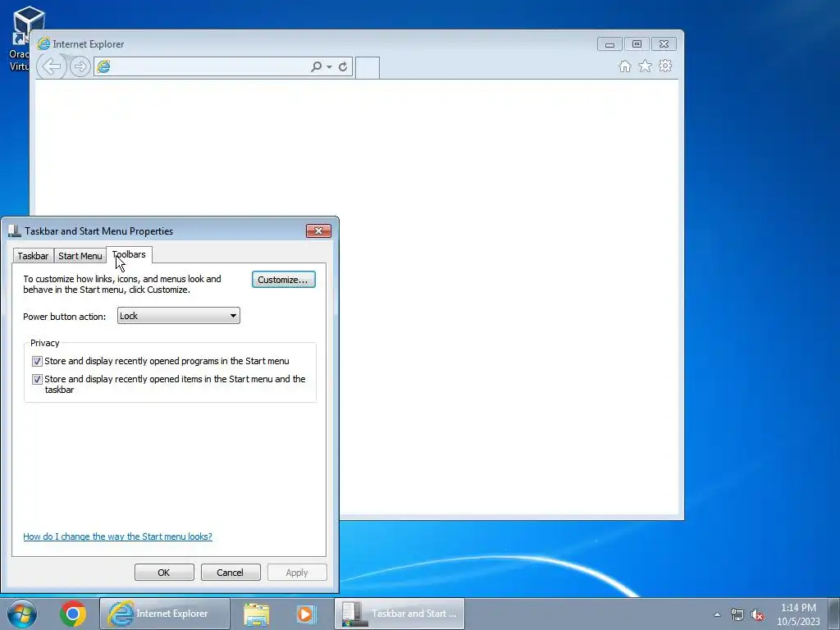This screenshot has height=630, width=840.
Task: Open the Start menu looks help link
Action: (117, 536)
